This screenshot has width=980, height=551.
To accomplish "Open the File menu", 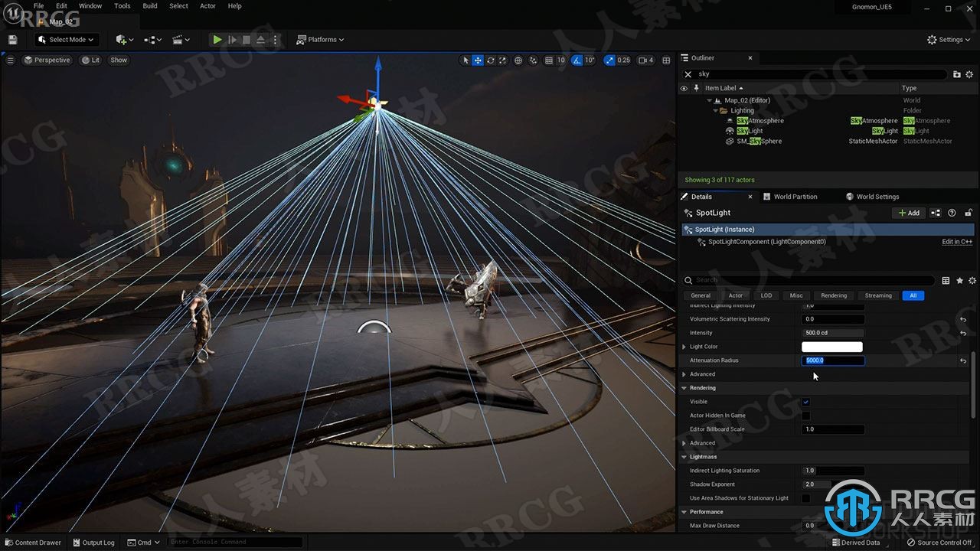I will pos(38,6).
